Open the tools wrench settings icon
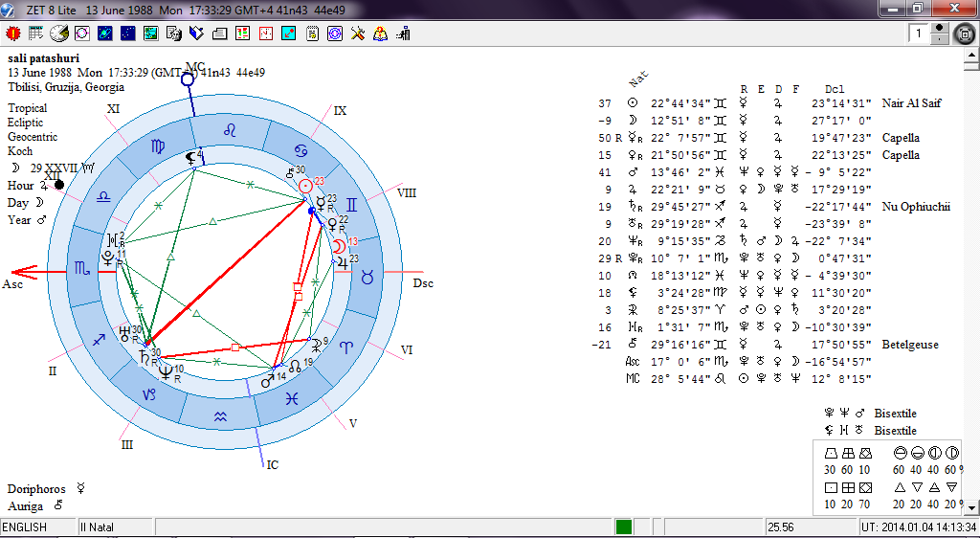Screen dimensions: 980x538 358,34
